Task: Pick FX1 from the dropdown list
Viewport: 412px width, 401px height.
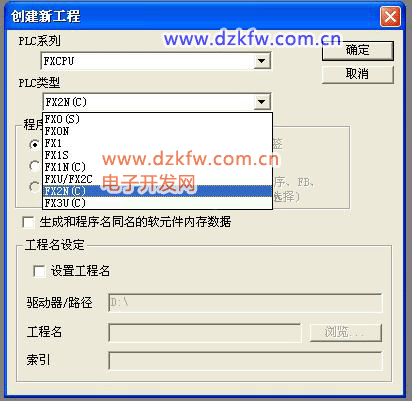Action: click(x=158, y=143)
